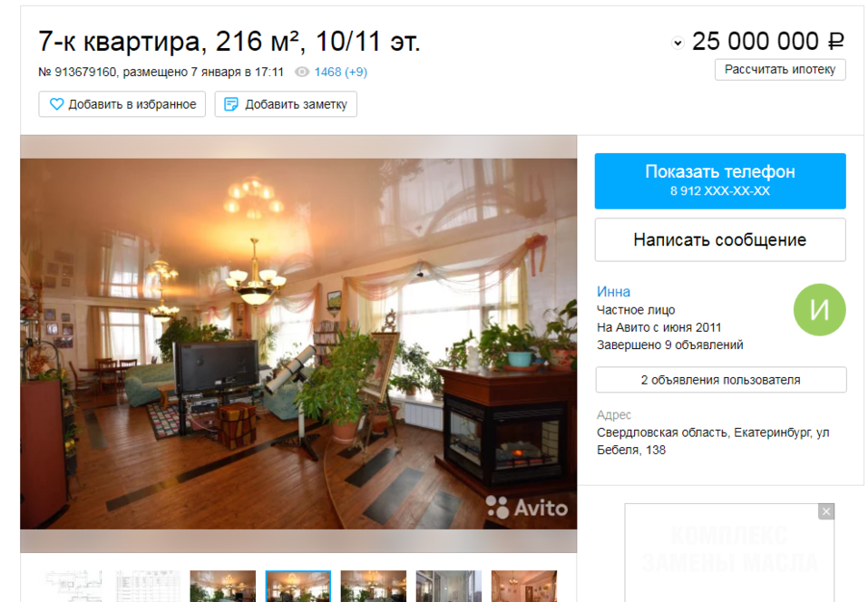Click the heart icon to add to favorites

point(56,104)
